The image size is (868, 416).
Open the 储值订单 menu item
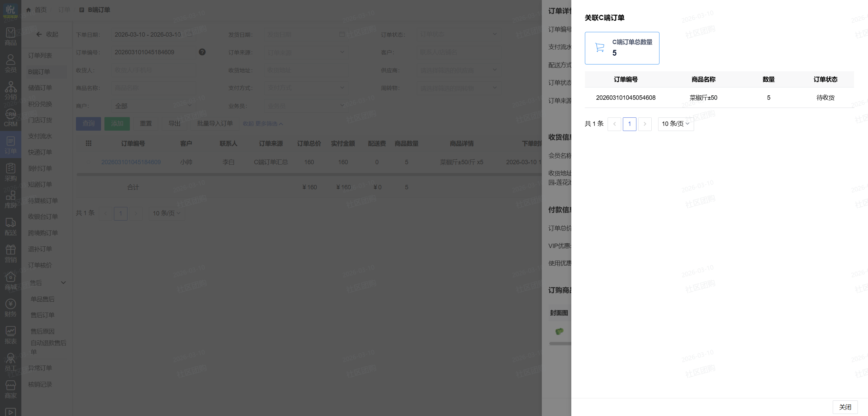point(40,88)
